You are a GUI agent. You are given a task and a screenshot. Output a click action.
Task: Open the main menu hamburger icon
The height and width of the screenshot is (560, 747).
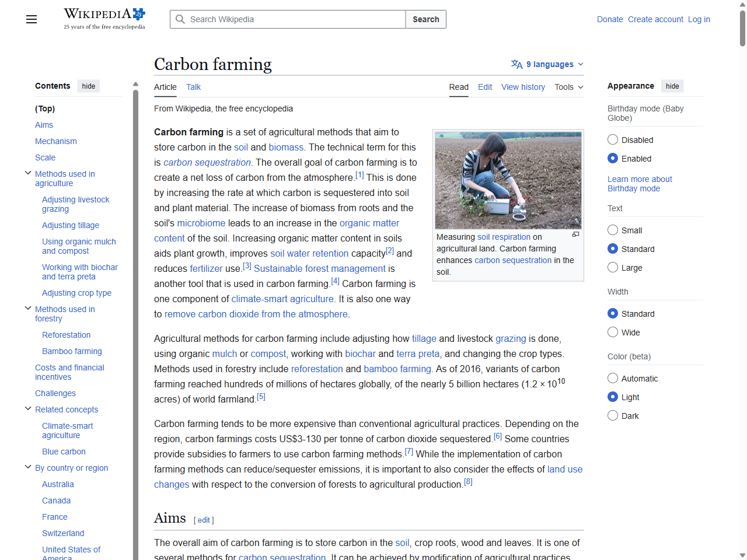(x=31, y=19)
